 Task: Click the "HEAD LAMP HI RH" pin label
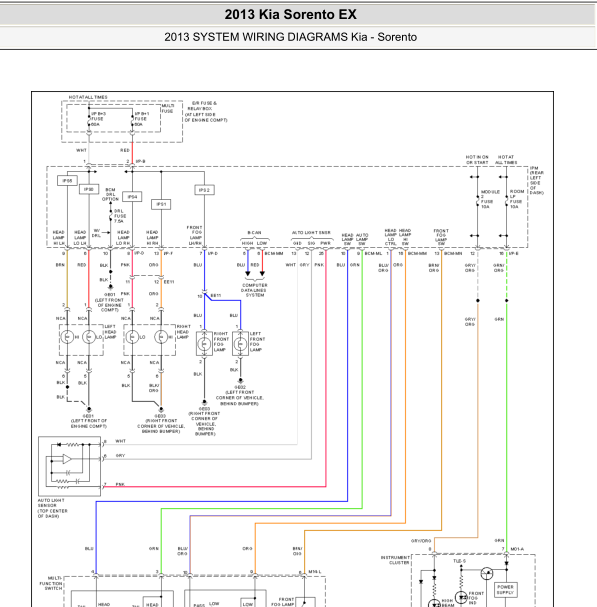(152, 238)
